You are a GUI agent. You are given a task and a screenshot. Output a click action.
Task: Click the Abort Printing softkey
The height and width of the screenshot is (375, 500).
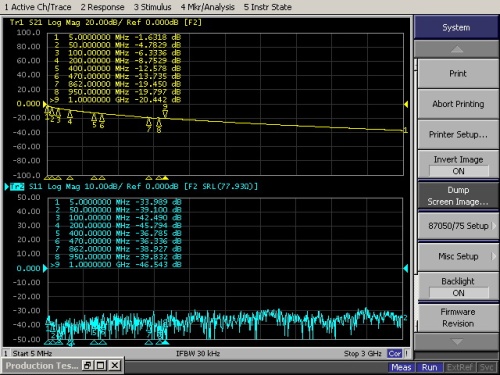tap(458, 104)
